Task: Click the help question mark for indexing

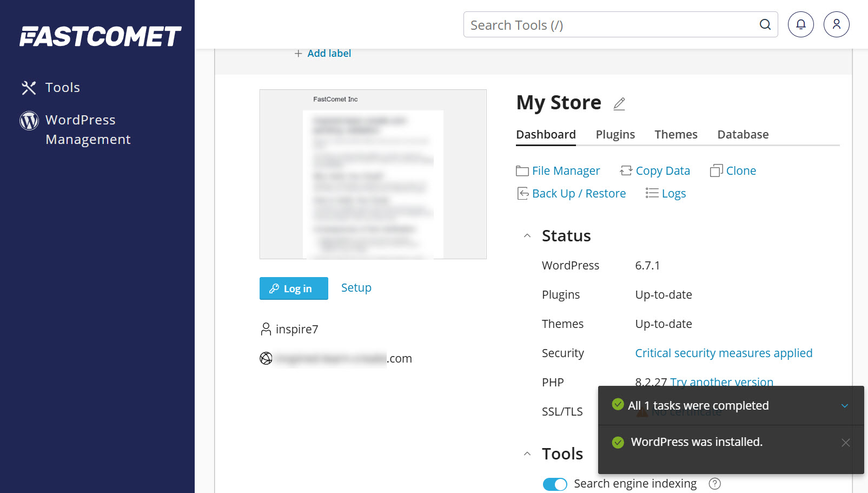Action: (x=715, y=484)
